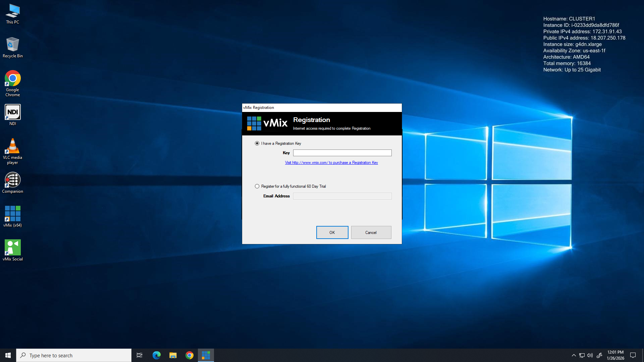Launch Chrome from the taskbar

tap(190, 355)
